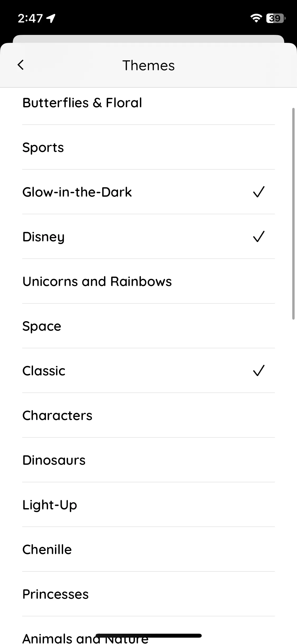
Task: Select the Chenille theme option
Action: [148, 549]
